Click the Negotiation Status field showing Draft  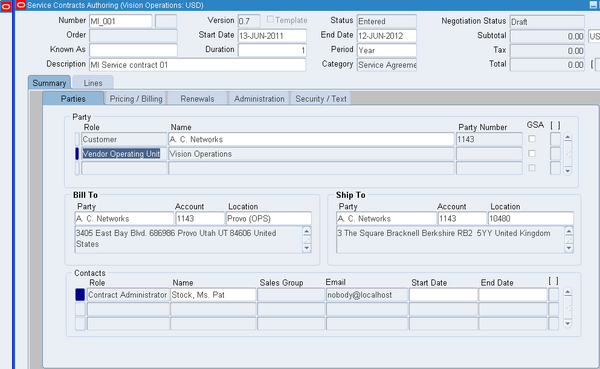(547, 21)
